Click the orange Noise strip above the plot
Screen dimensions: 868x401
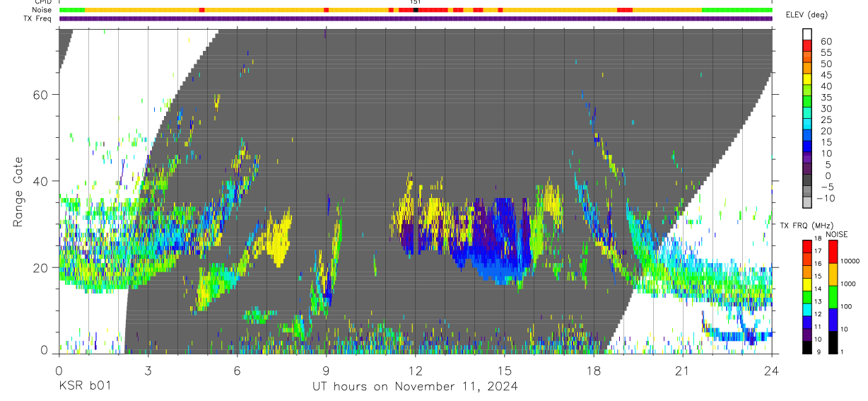(416, 10)
